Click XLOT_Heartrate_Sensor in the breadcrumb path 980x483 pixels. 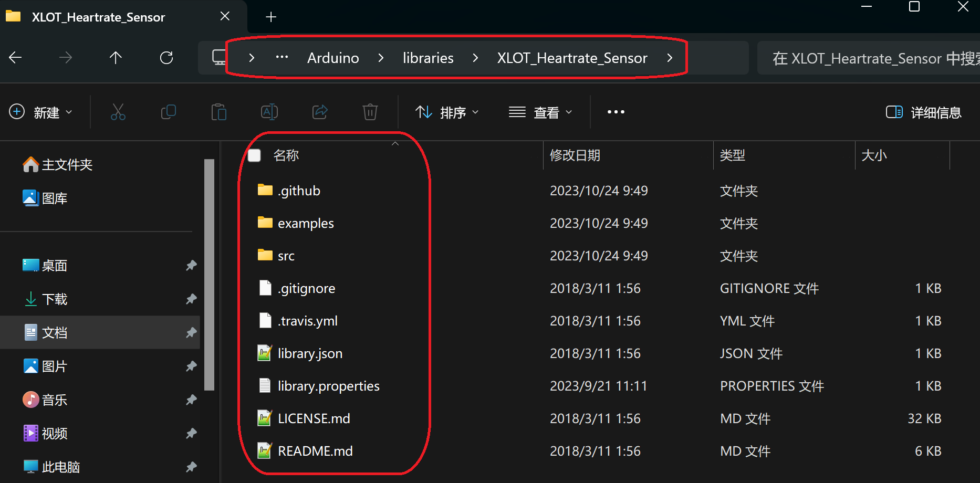tap(572, 58)
